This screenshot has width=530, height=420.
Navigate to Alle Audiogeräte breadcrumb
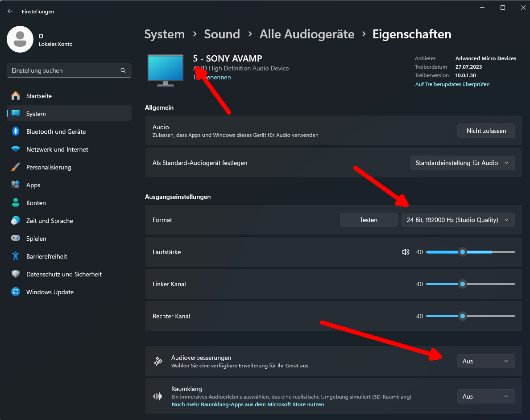coord(307,34)
